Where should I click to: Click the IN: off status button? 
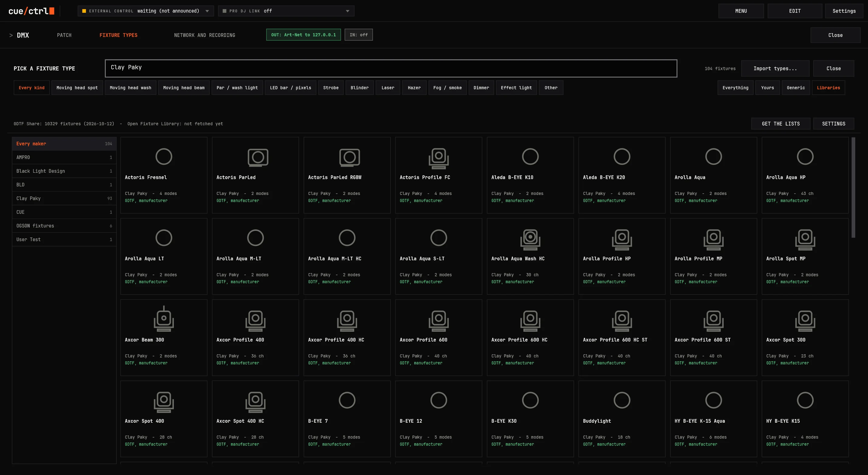[359, 35]
